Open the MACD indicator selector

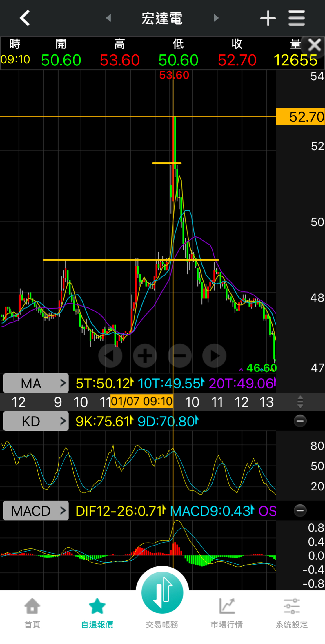[x=36, y=511]
